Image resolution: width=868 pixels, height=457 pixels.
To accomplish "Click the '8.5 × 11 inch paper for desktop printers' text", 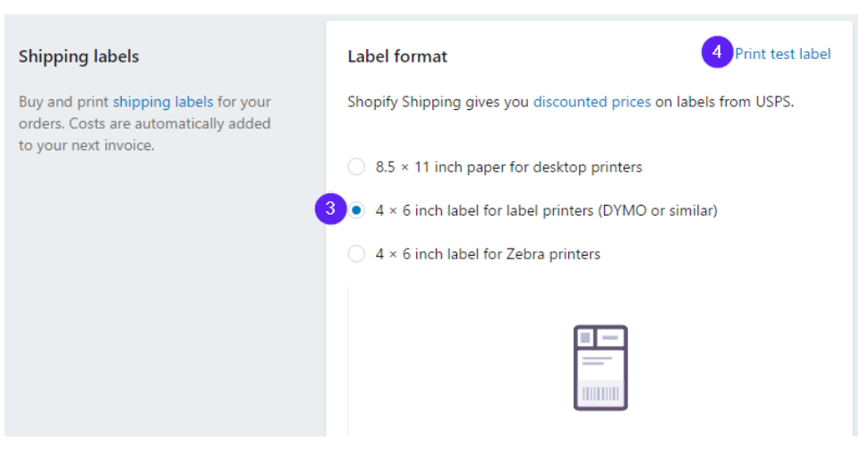I will (509, 167).
